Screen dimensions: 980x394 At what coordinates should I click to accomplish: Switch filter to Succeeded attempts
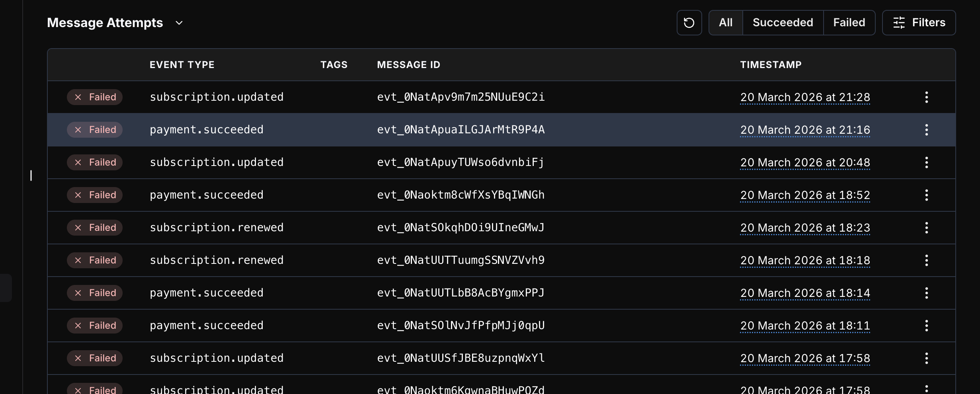[x=782, y=22]
